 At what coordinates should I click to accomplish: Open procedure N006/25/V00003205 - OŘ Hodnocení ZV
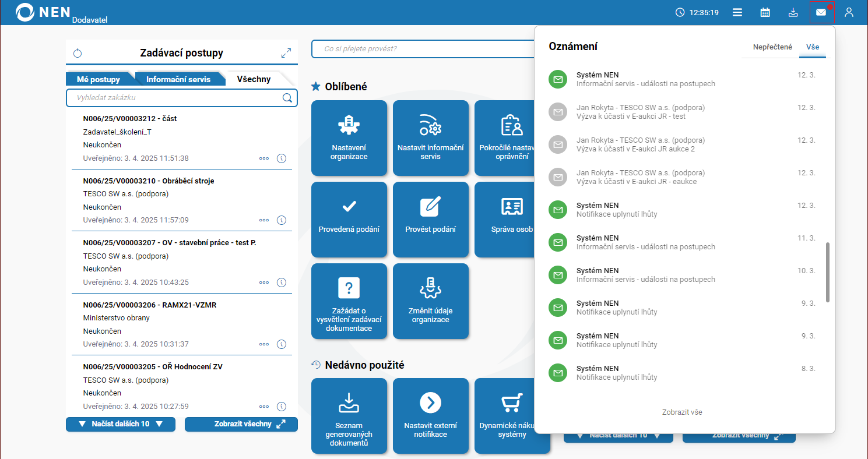[x=153, y=367]
